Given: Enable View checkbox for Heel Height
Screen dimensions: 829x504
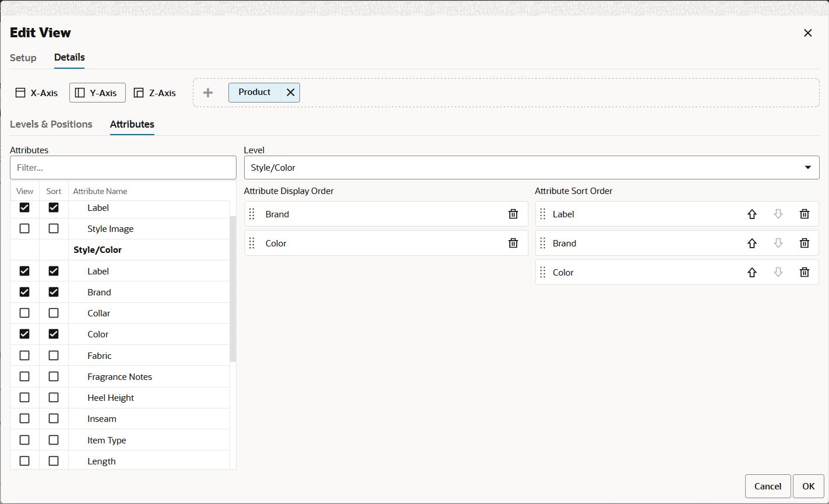Looking at the screenshot, I should (24, 397).
